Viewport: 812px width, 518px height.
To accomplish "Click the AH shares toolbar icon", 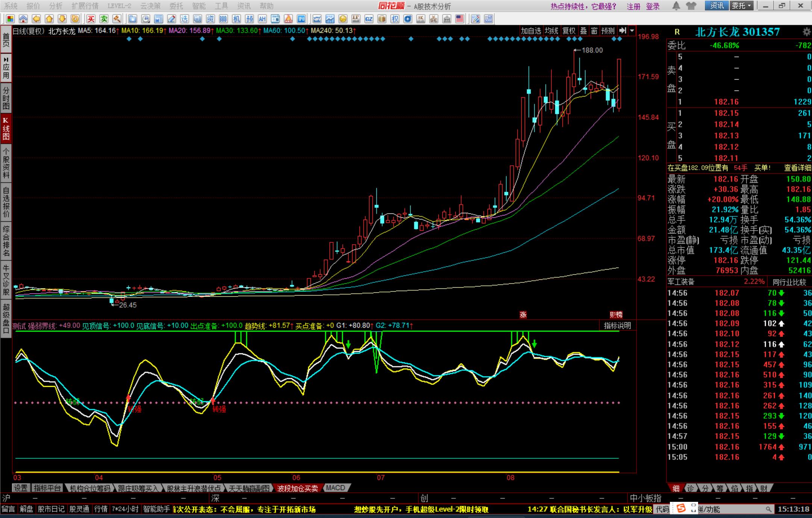I will (x=262, y=19).
